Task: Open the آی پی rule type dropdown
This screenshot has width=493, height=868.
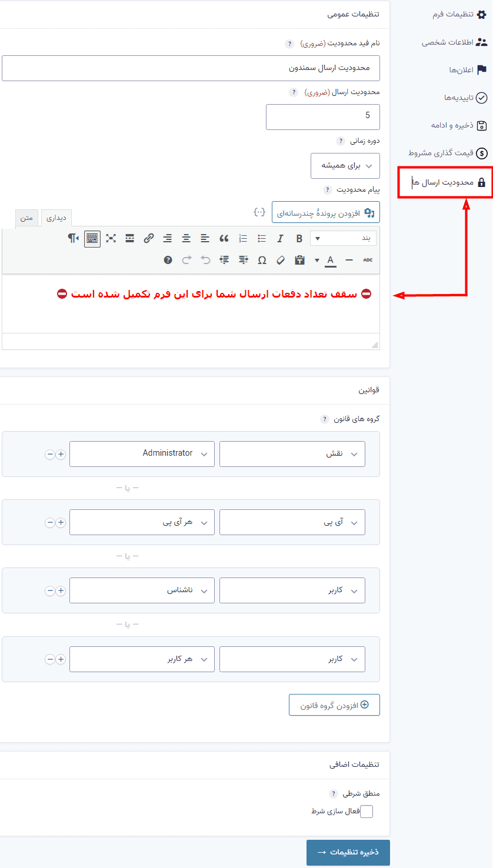Action: click(x=292, y=522)
